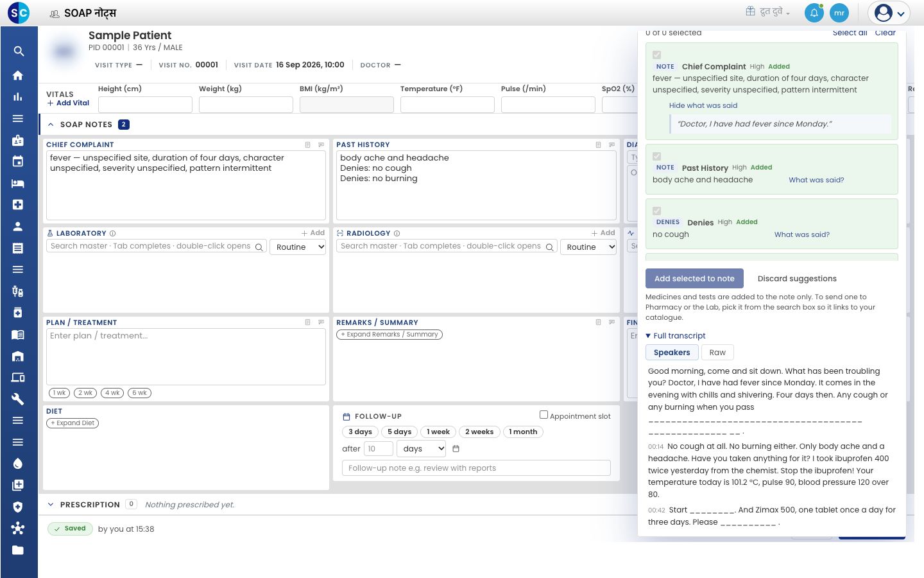
Task: Click Discard suggestions
Action: [797, 279]
